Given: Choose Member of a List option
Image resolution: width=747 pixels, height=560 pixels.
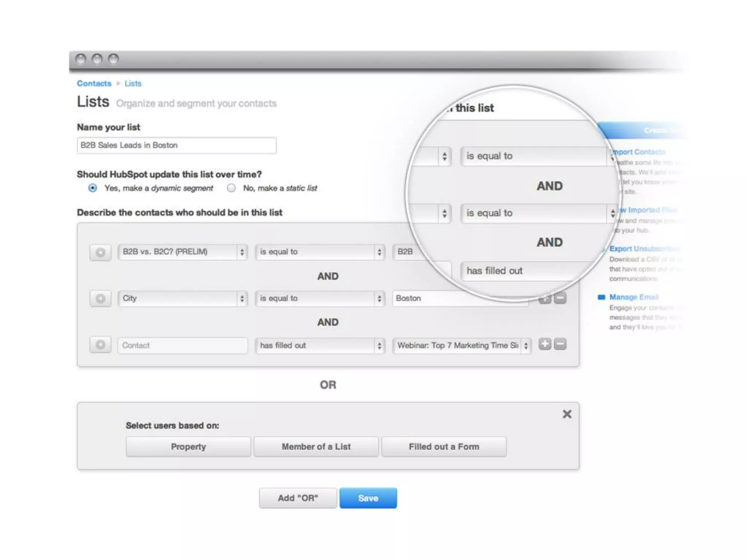Looking at the screenshot, I should point(316,447).
